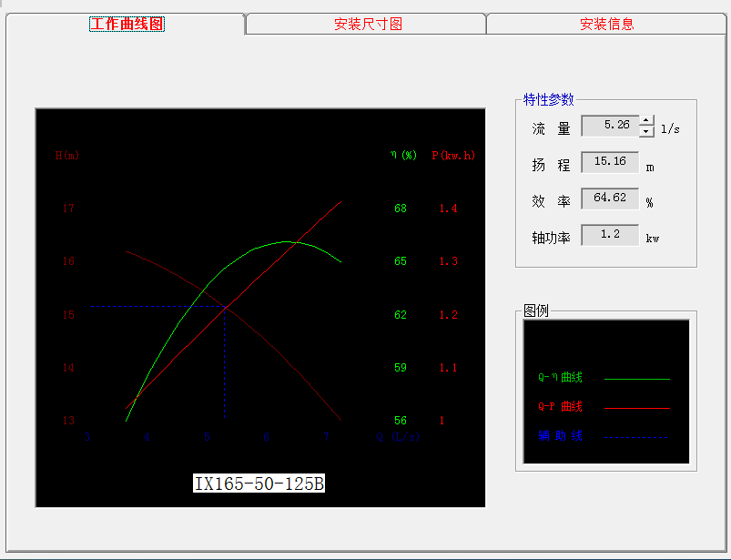Viewport: 731px width, 560px height.
Task: Click the red legend line sample
Action: point(637,408)
